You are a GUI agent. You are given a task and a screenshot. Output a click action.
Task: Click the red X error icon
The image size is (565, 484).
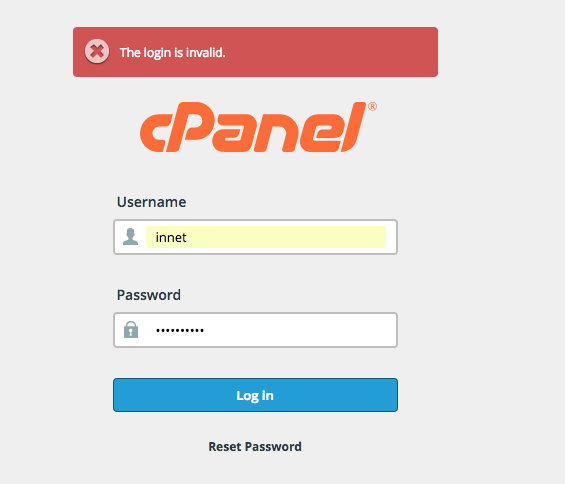(x=97, y=51)
